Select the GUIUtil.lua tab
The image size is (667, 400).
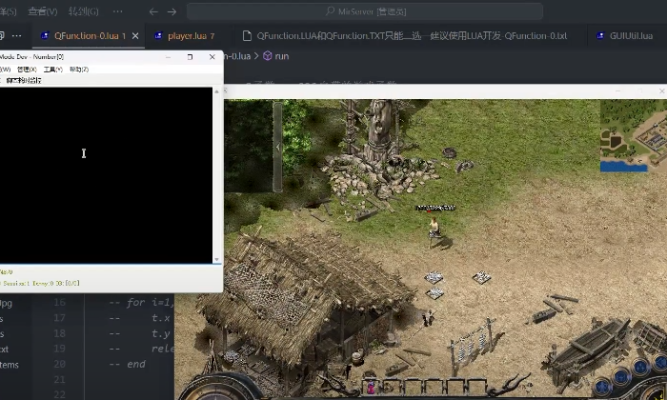(629, 35)
